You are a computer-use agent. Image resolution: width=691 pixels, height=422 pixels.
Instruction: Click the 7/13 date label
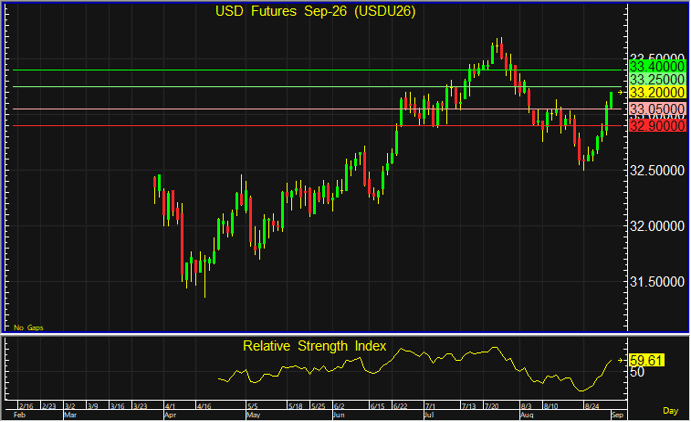[x=469, y=406]
